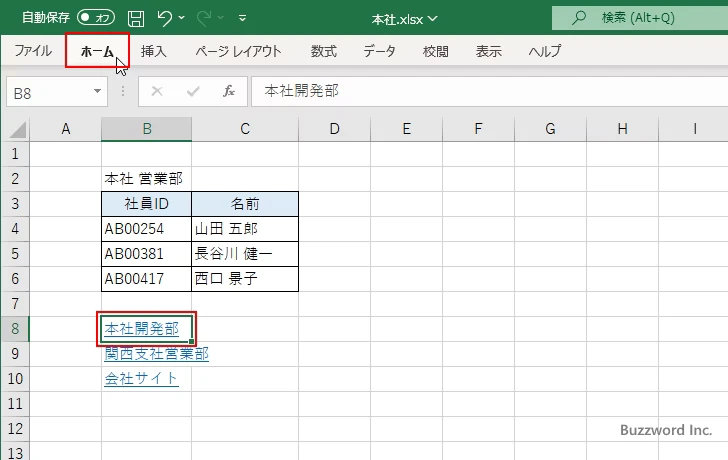Select row 7 header
The width and height of the screenshot is (728, 460).
[x=15, y=304]
